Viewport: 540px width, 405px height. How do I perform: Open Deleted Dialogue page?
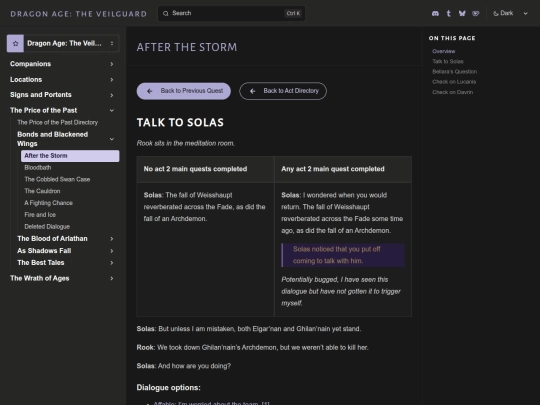point(47,227)
